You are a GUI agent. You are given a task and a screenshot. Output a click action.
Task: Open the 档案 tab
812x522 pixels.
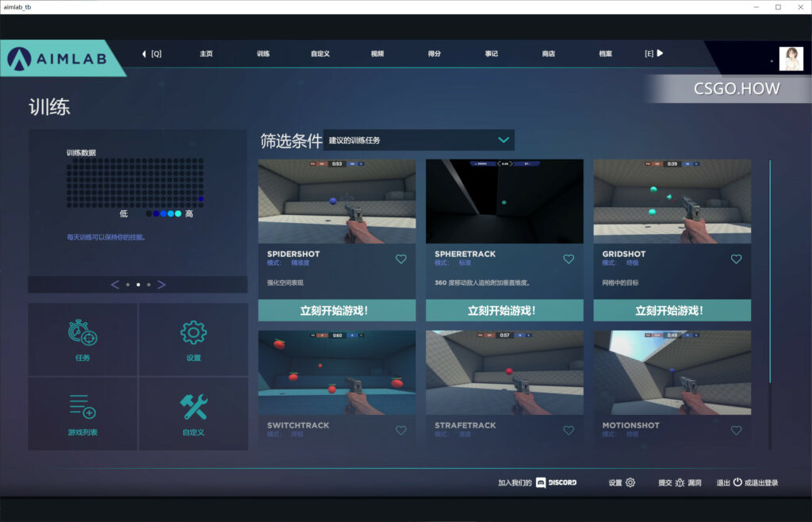click(605, 54)
